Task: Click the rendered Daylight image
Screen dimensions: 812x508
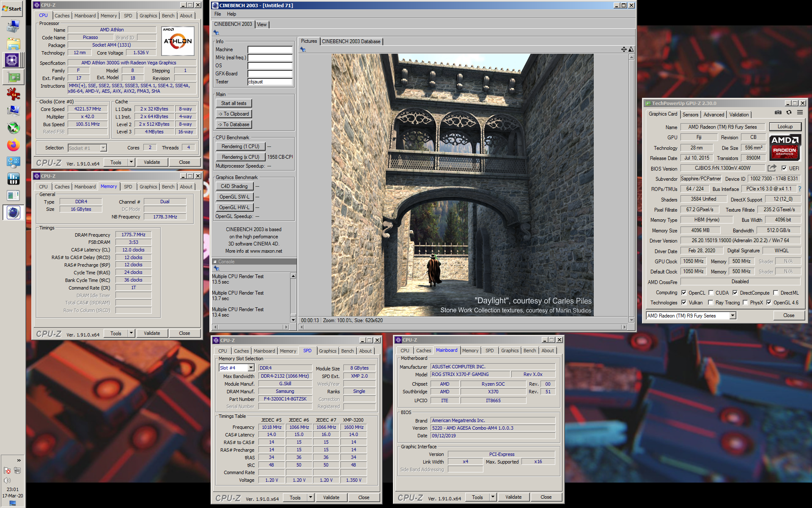Action: [x=462, y=185]
